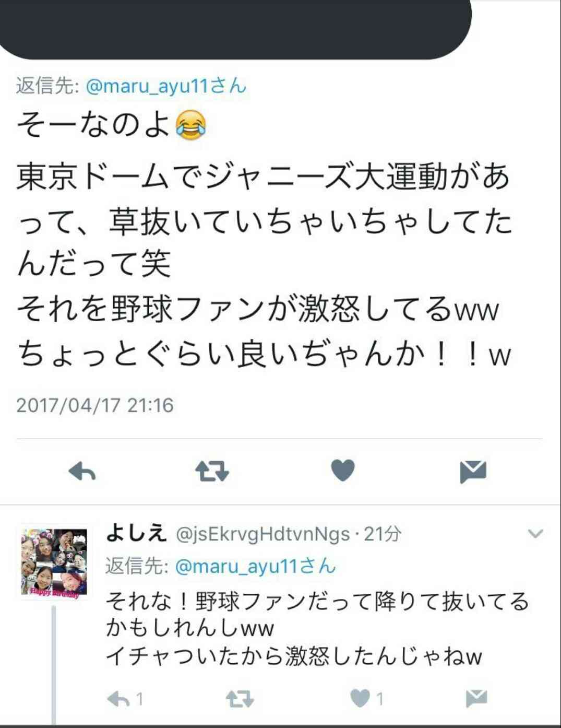The height and width of the screenshot is (728, 561).
Task: Open the 2017/04/17 21:16 timestamp
Action: click(x=95, y=405)
